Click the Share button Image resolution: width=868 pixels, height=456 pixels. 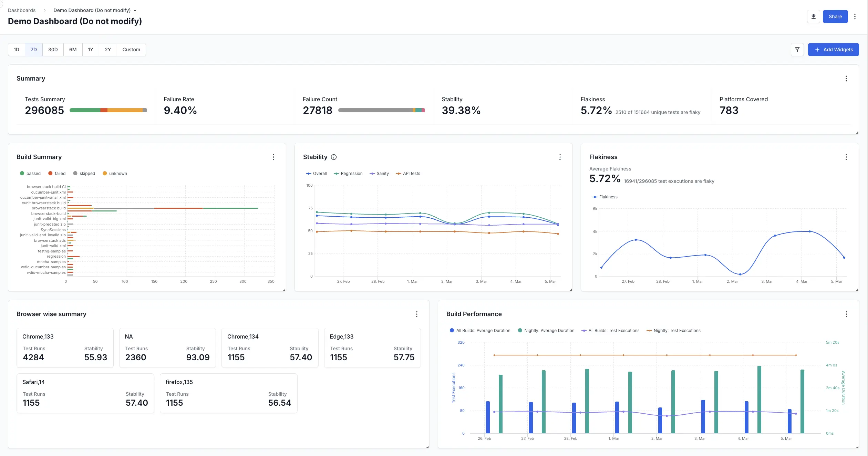835,16
